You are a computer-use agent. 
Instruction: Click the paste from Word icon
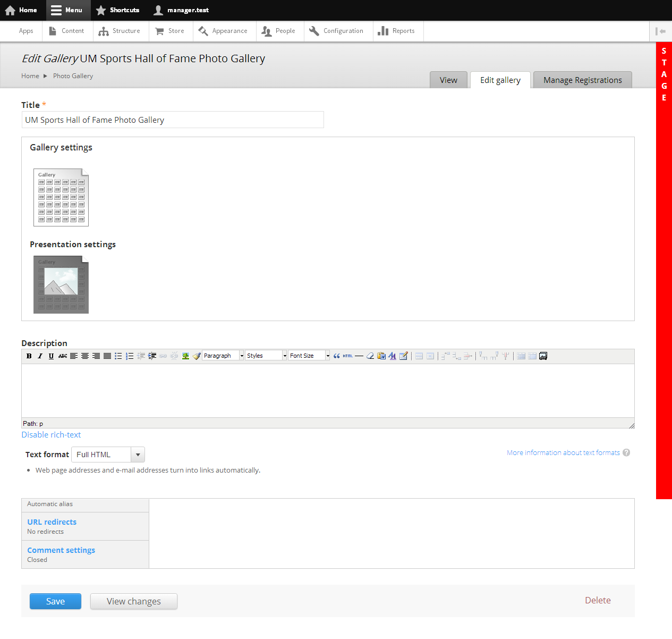tap(381, 356)
